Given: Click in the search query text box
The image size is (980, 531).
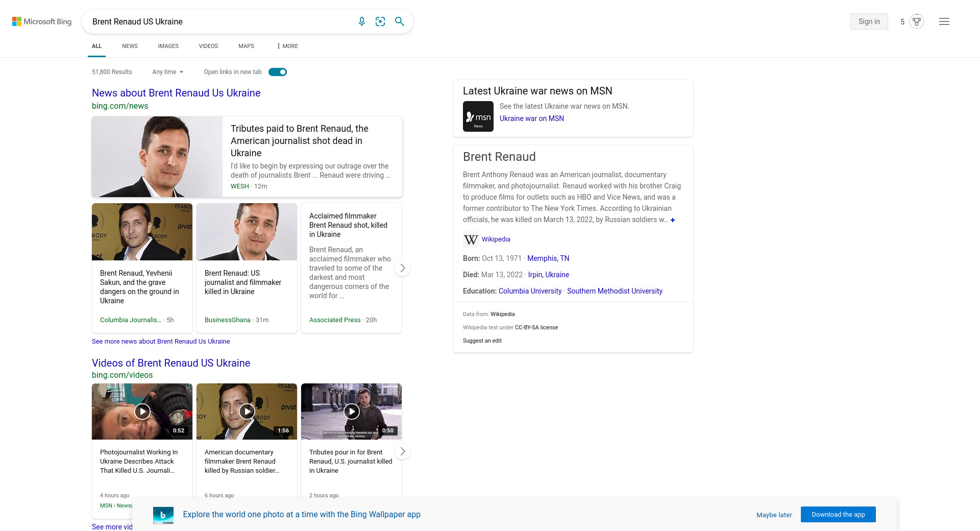Looking at the screenshot, I should point(219,21).
